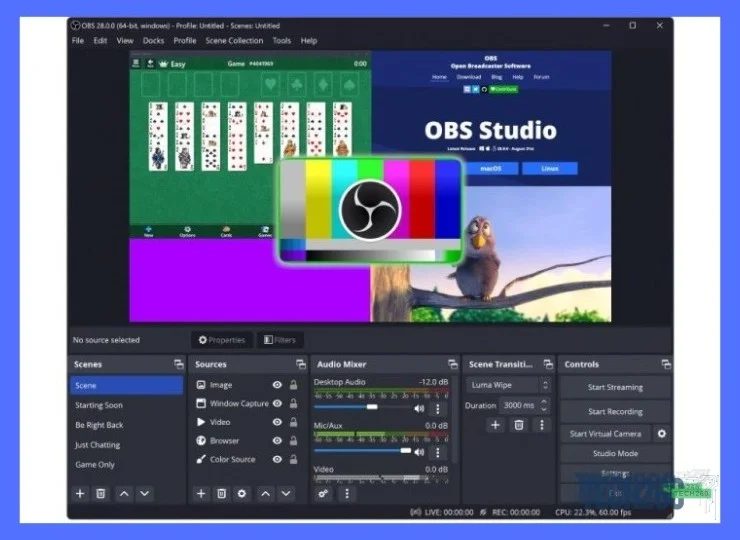
Task: Open transition properties three-dot menu
Action: point(541,425)
